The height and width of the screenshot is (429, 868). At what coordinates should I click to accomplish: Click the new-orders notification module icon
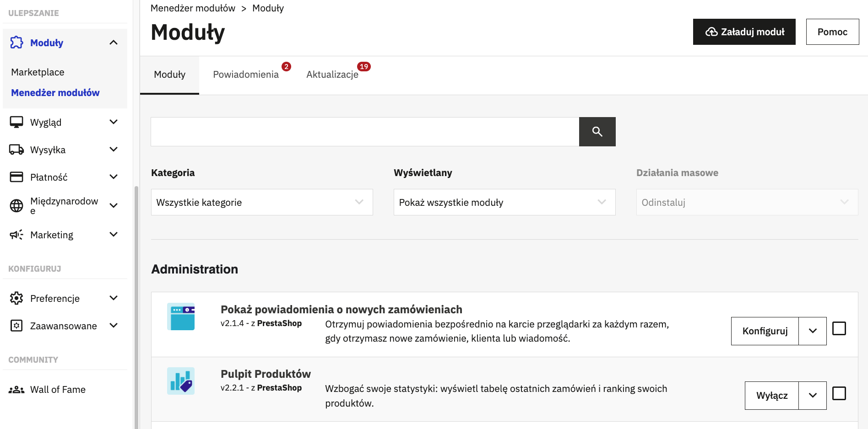[181, 316]
